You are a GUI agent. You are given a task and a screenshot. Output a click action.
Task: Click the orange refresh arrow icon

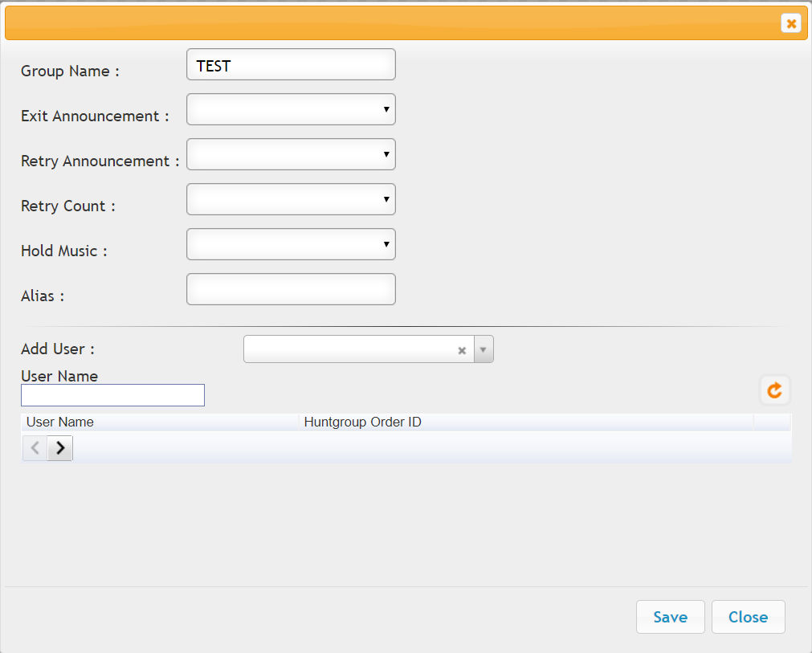point(775,390)
